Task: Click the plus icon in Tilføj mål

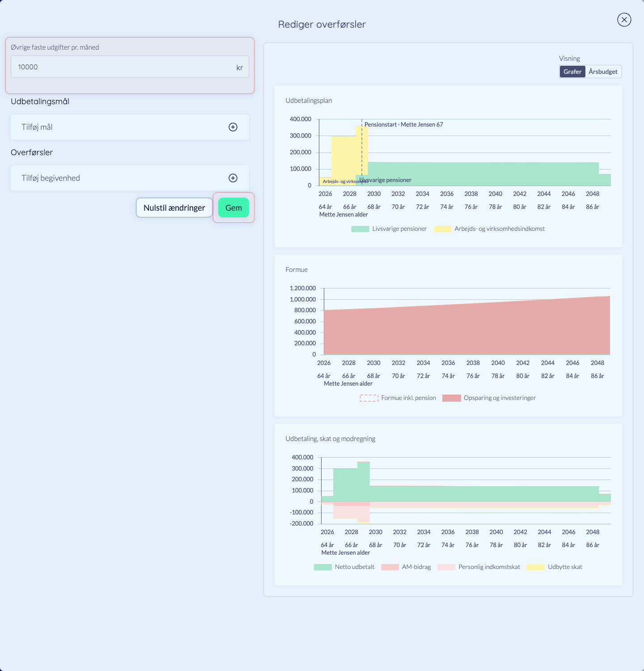Action: 233,127
